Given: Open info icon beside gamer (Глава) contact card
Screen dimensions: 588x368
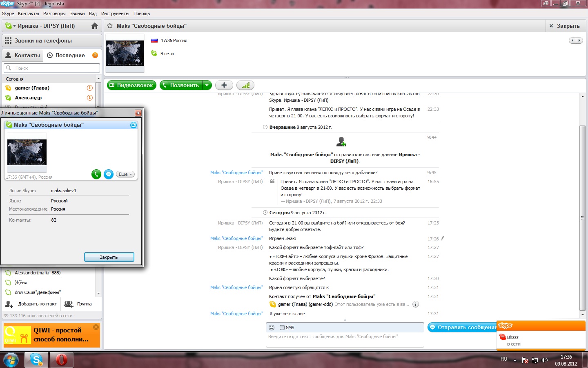Looking at the screenshot, I should pyautogui.click(x=416, y=304).
